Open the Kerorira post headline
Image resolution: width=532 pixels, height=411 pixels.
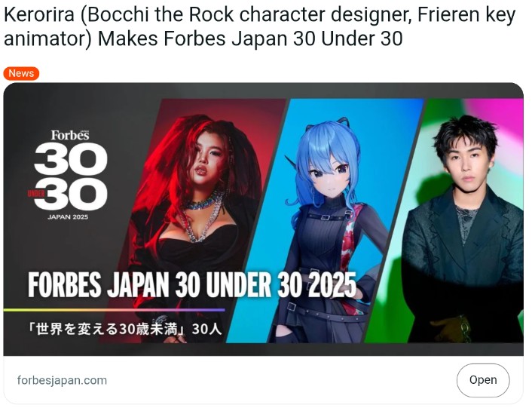tap(259, 26)
